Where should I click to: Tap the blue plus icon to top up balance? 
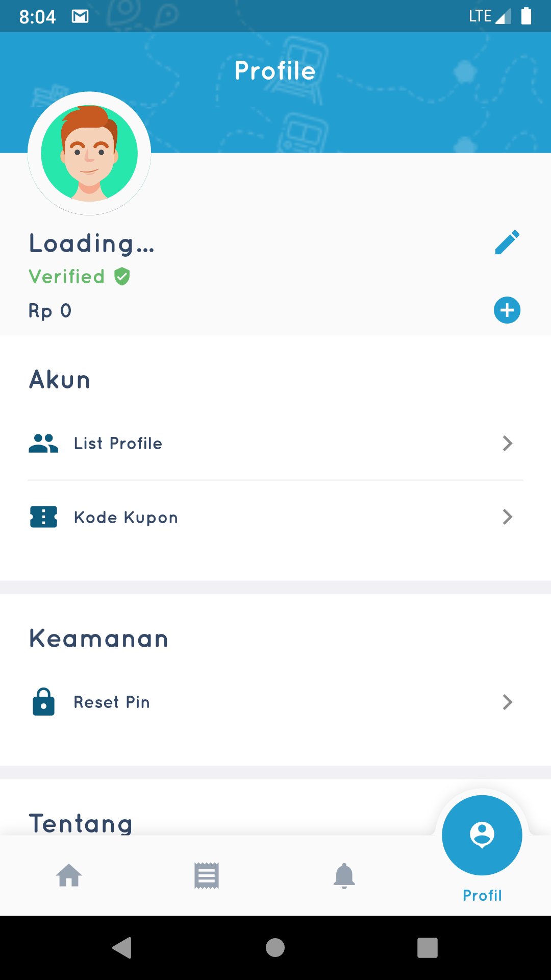pos(507,310)
